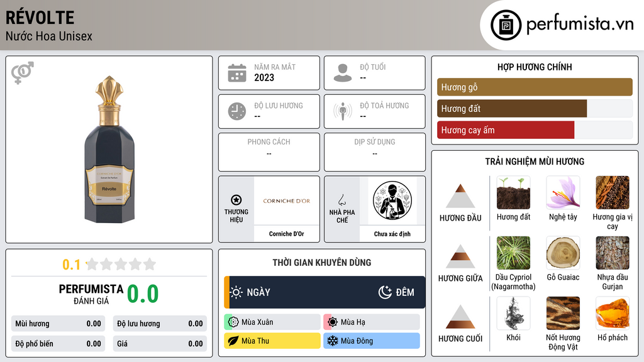Select the Mùa Hạ season chip
Viewport: 644px width, 362px height.
[372, 322]
